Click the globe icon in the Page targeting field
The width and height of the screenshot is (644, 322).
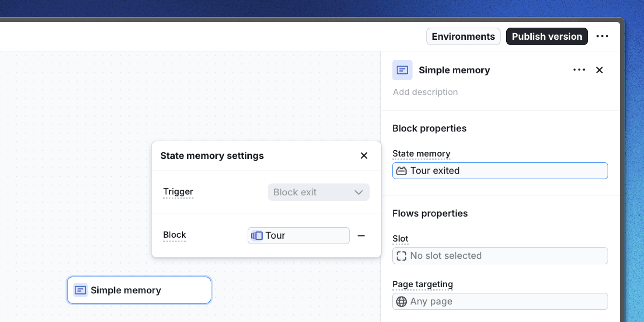pyautogui.click(x=401, y=302)
